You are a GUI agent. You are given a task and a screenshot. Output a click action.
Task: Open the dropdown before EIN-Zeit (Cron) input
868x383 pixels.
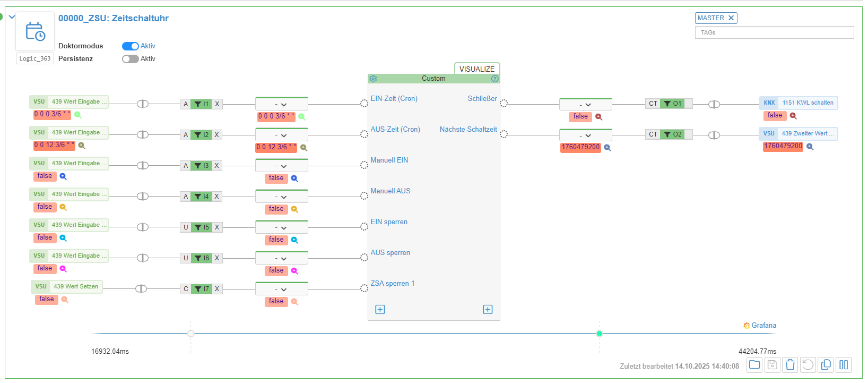point(281,105)
